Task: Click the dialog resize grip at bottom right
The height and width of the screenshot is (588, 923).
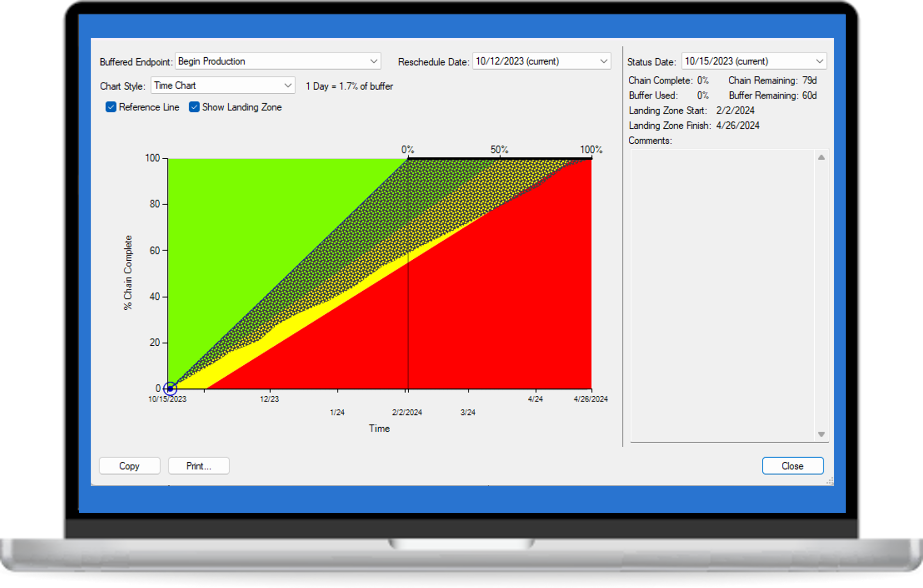Action: pyautogui.click(x=830, y=482)
